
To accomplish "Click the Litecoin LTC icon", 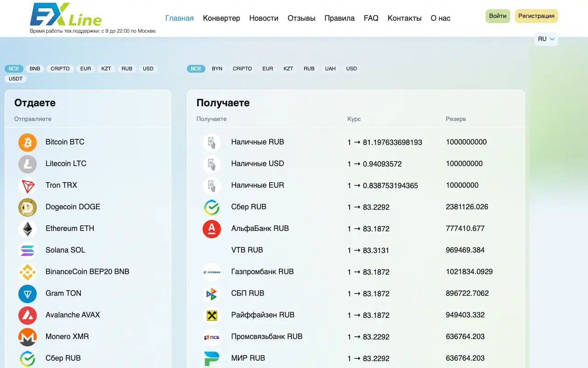I will (28, 164).
